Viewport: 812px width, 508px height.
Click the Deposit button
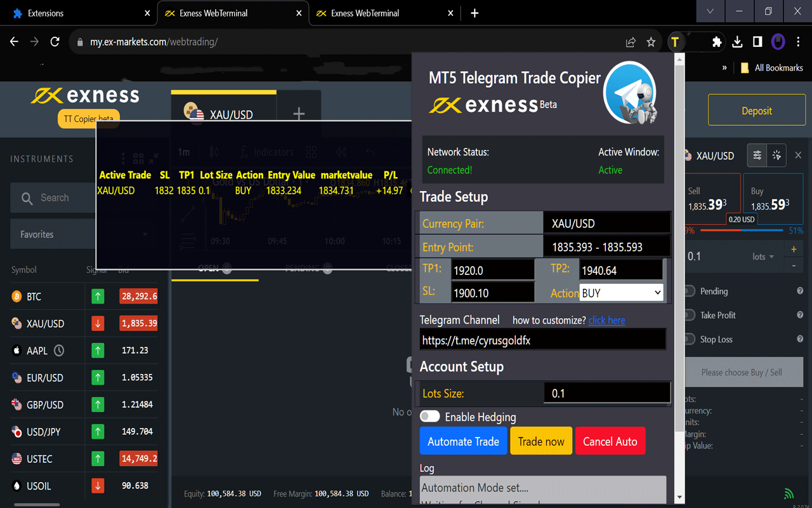coord(757,110)
